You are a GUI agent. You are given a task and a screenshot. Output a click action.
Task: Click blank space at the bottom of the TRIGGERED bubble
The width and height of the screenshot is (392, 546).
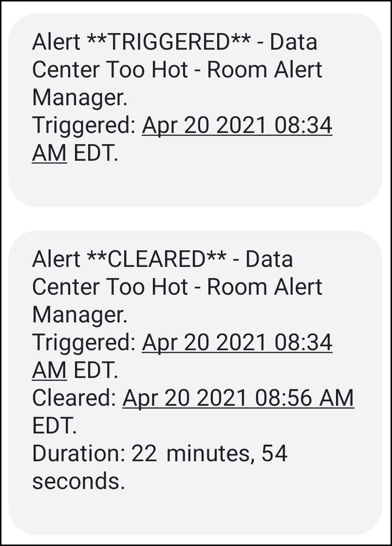[195, 188]
